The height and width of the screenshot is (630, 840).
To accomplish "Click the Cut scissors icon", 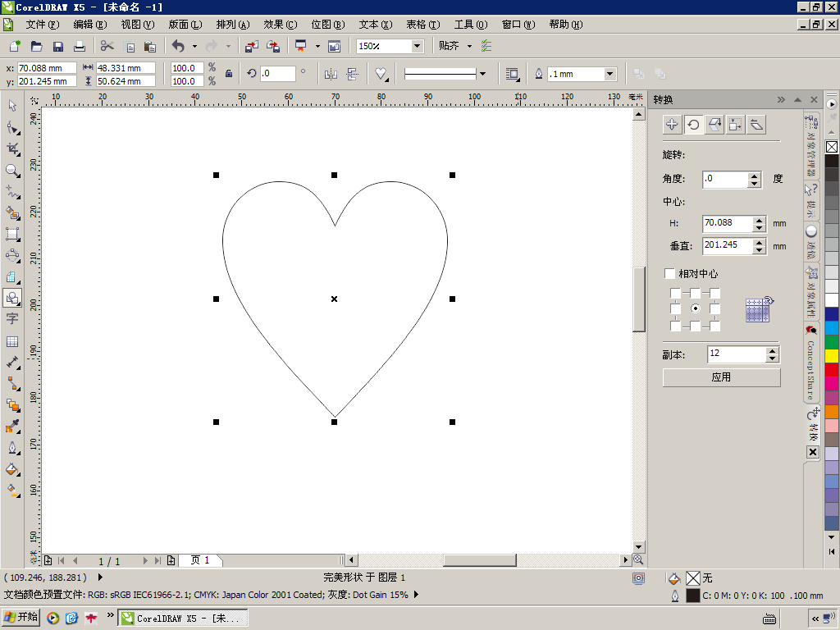I will 107,46.
